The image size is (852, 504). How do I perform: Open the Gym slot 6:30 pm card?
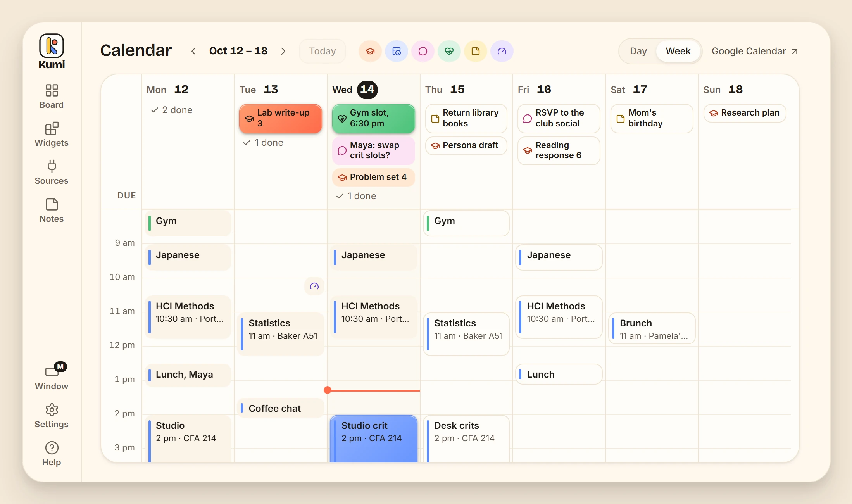[374, 118]
